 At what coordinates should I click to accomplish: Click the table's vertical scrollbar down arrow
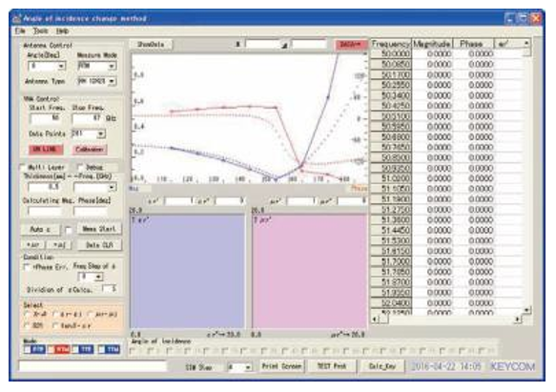coord(527,310)
